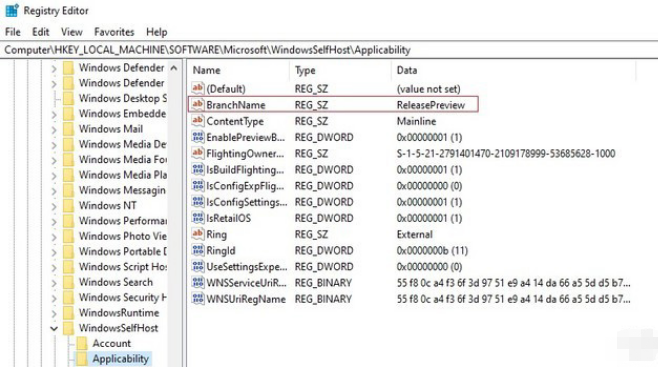Click the 0x0000000b (11) data value

click(x=432, y=250)
